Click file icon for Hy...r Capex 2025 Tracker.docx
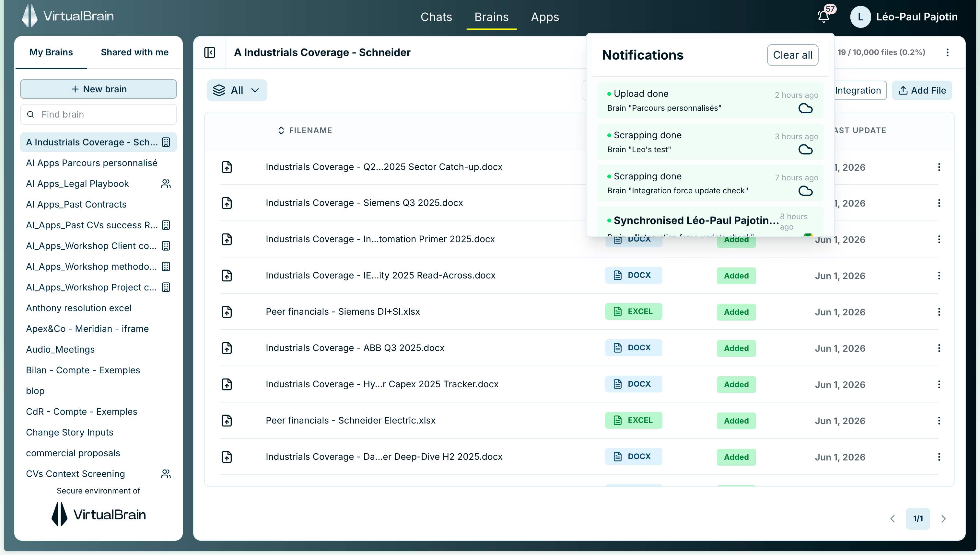The width and height of the screenshot is (980, 555). [x=227, y=384]
